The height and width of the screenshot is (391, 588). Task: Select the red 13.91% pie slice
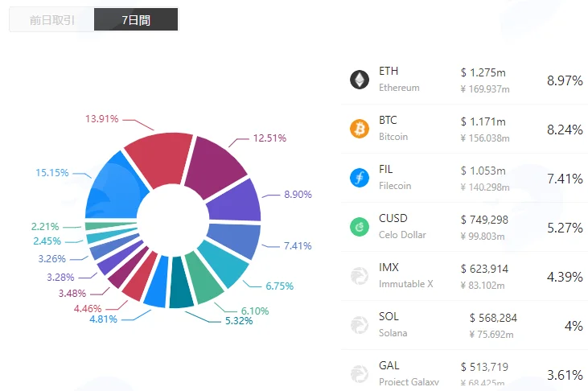pos(161,158)
